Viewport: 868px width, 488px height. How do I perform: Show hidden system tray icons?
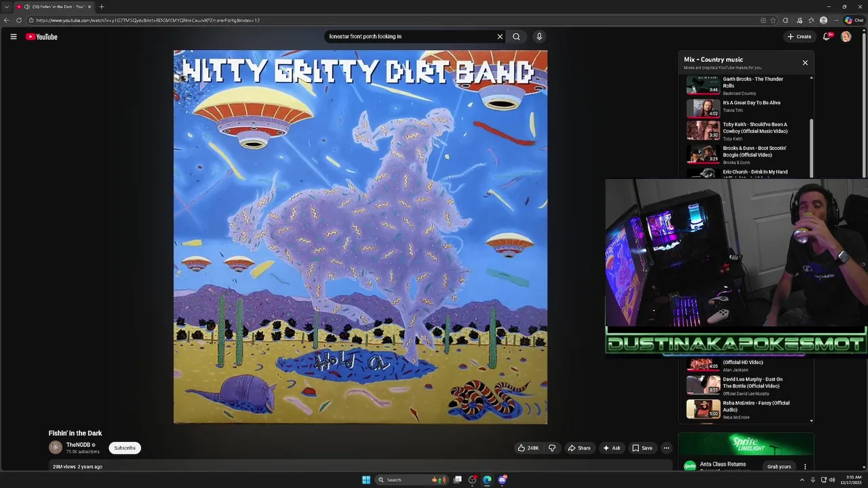(x=802, y=480)
